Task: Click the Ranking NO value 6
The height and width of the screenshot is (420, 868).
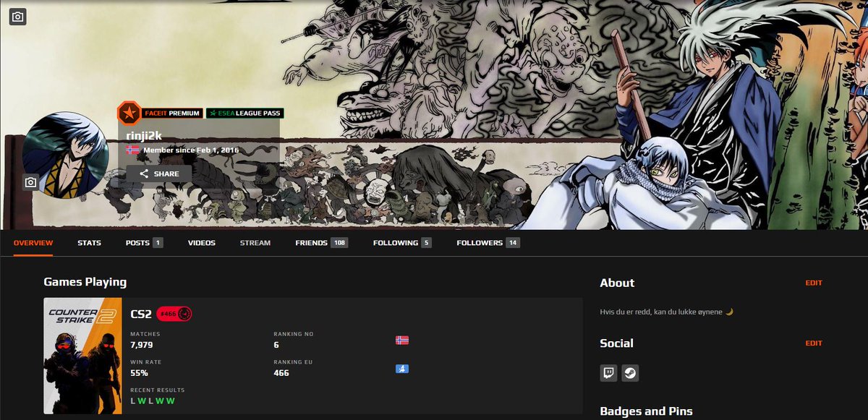Action: (x=276, y=345)
